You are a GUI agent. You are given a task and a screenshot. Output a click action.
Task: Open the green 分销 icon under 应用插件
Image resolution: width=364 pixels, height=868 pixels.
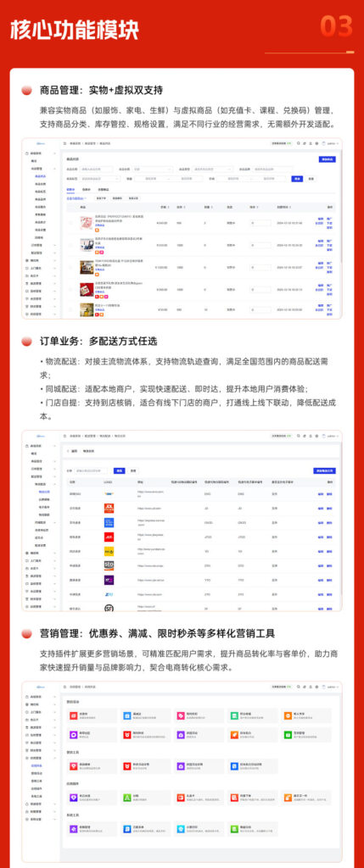coord(126,798)
